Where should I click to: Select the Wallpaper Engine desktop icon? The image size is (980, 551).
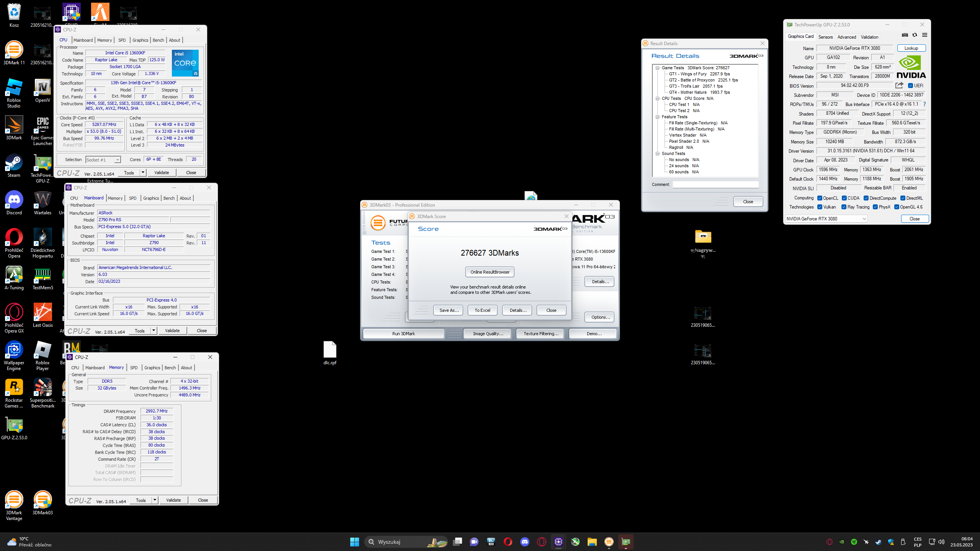coord(14,355)
